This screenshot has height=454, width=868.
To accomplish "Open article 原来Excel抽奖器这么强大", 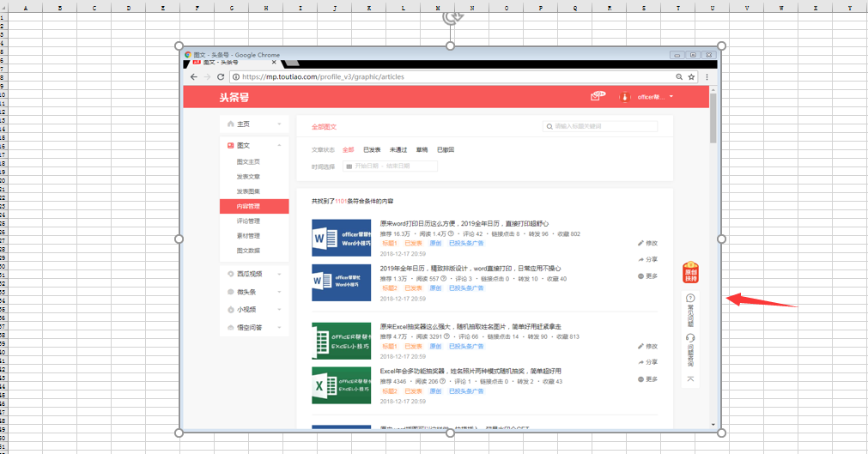I will click(470, 327).
